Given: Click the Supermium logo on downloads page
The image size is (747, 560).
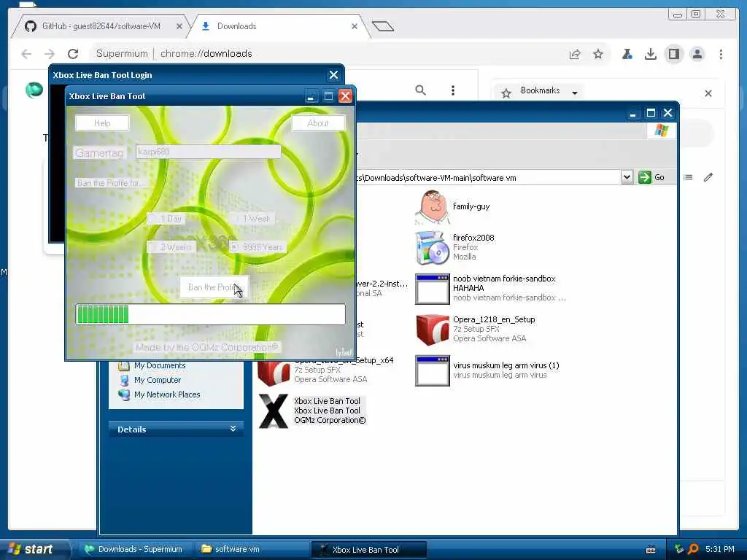Looking at the screenshot, I should (34, 90).
